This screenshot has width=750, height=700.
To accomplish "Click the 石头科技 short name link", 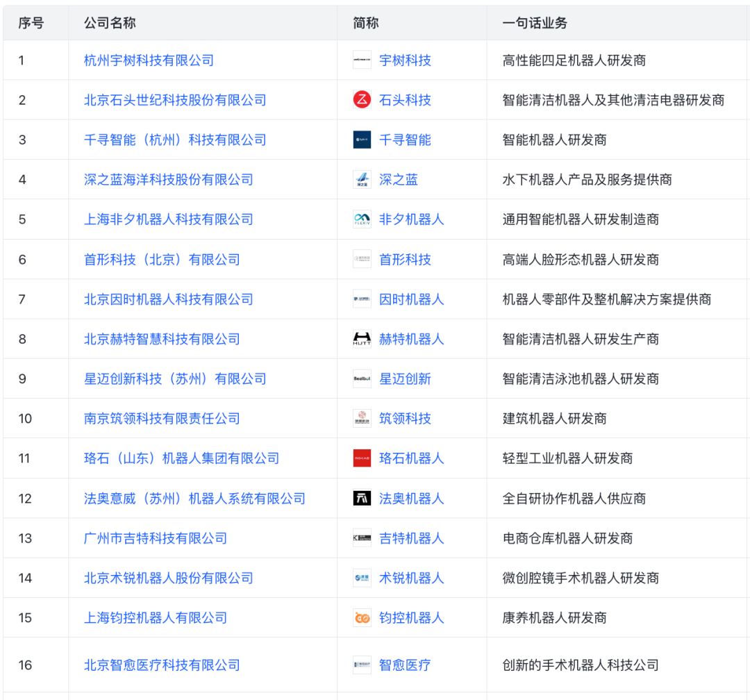I will [405, 100].
